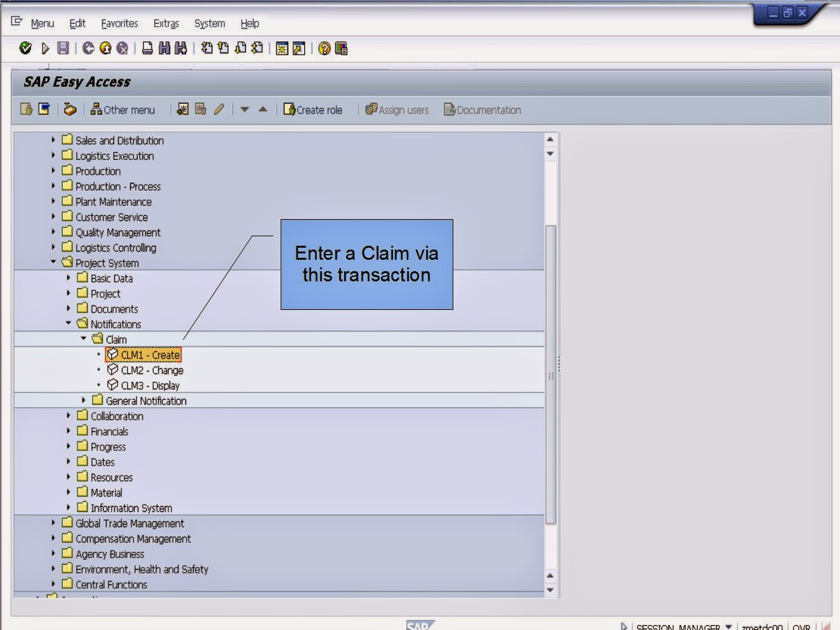Select the CLM1 - Create transaction
This screenshot has height=630, width=840.
(143, 354)
